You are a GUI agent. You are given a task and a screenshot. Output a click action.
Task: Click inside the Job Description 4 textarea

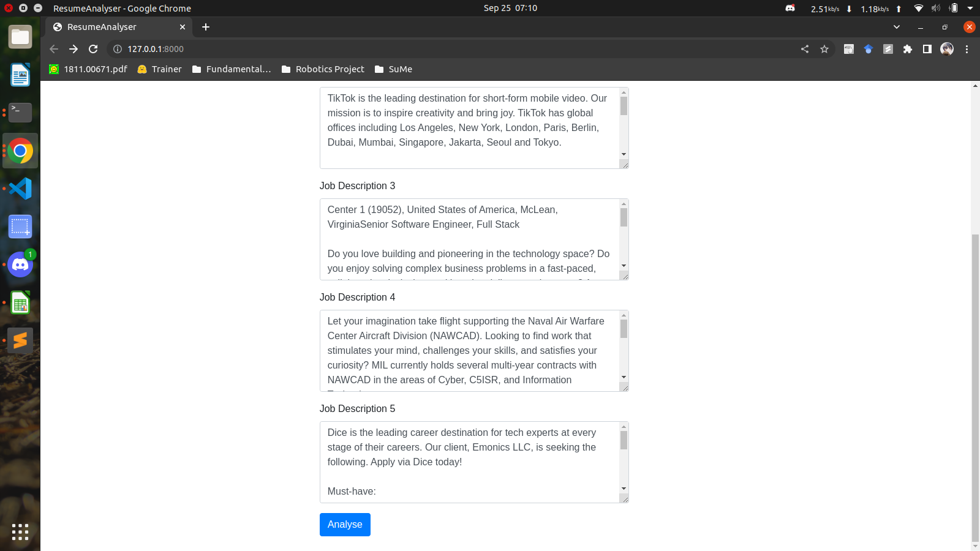(469, 351)
